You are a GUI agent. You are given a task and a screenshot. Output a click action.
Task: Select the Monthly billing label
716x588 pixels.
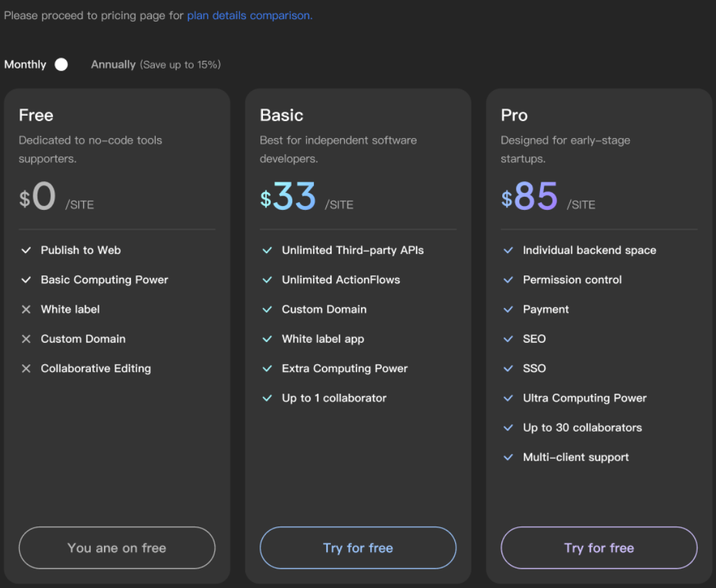(25, 64)
